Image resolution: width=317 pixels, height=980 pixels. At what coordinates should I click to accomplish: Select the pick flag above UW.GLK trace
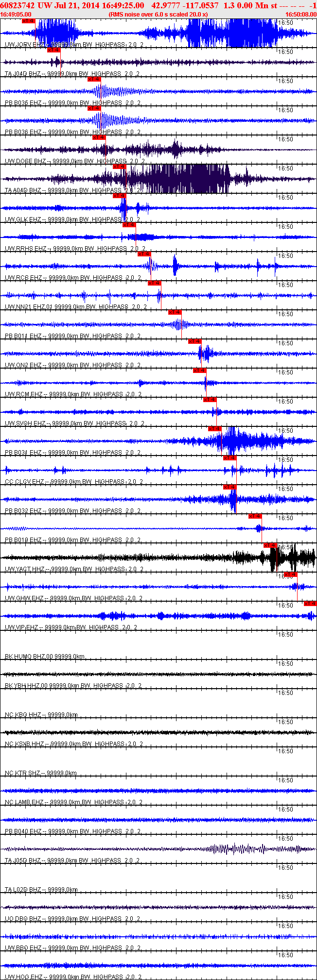click(x=119, y=196)
